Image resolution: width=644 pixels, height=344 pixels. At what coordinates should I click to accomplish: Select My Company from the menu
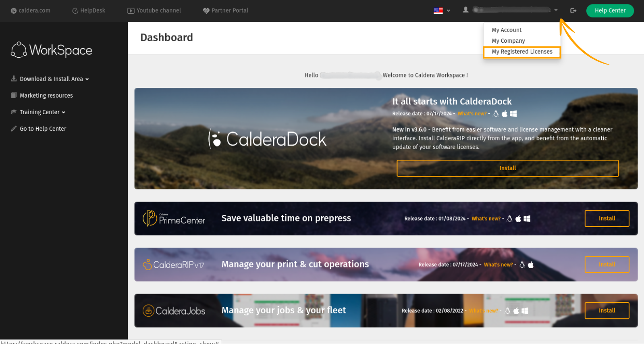508,41
